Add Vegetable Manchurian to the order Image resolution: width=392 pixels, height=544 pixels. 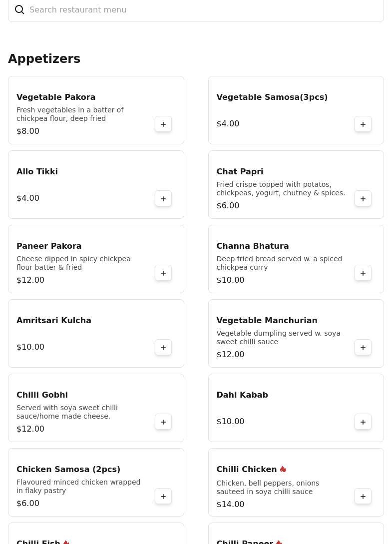point(363,348)
